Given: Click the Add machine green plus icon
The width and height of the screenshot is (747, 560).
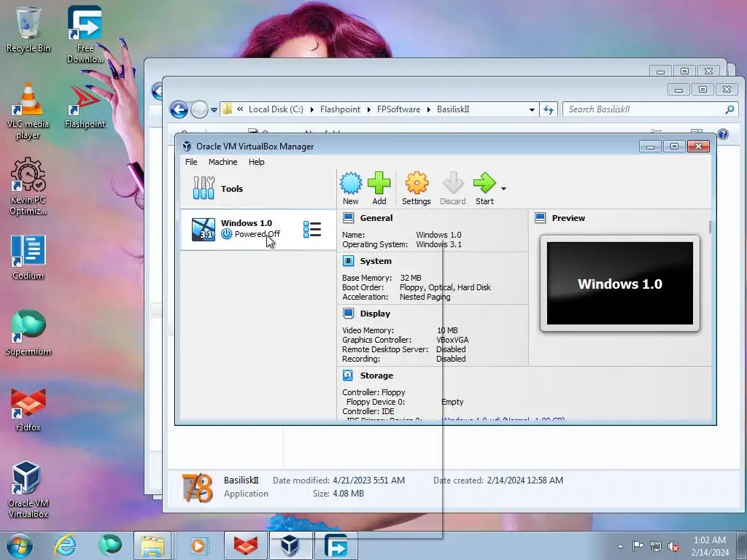Looking at the screenshot, I should pos(379,188).
